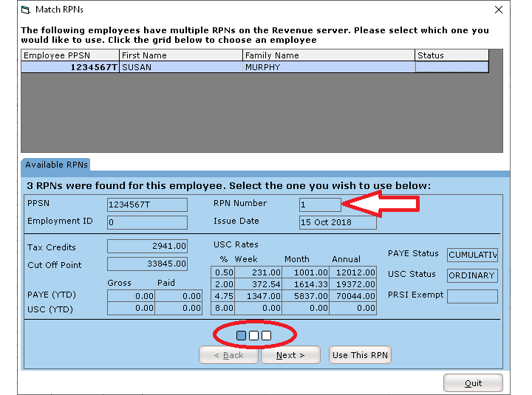Click the Status column header
Screen dimensions: 532x395
(x=451, y=55)
